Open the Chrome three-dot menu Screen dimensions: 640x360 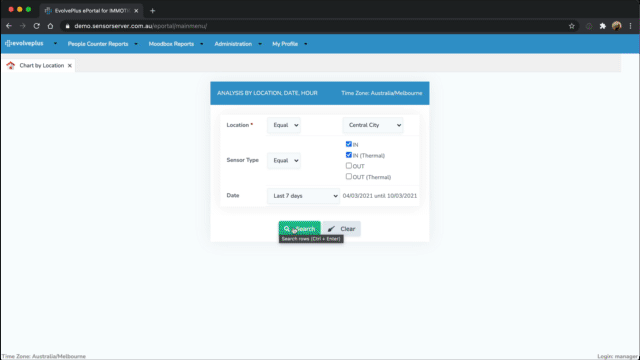pos(631,26)
